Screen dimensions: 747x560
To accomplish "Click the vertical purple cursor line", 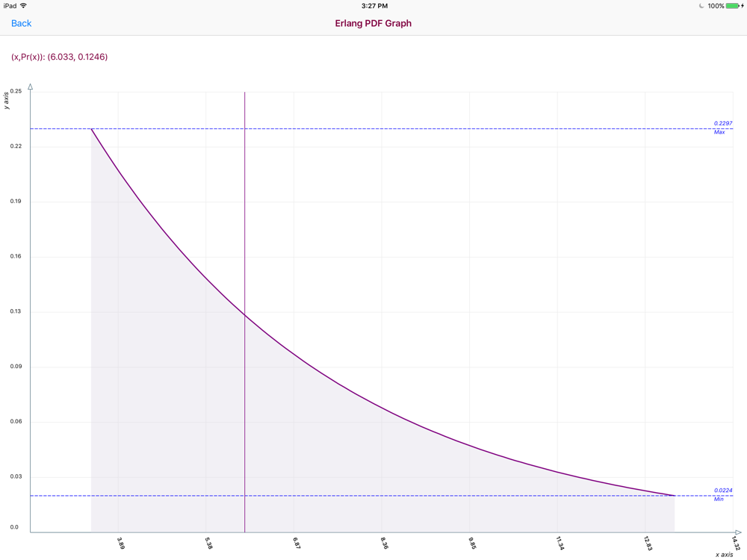I will tap(245, 312).
